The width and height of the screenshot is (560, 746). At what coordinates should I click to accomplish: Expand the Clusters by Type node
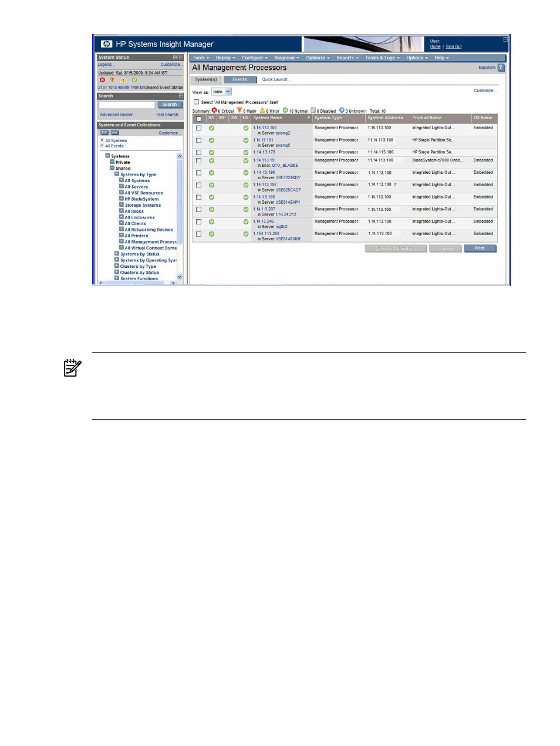117,267
